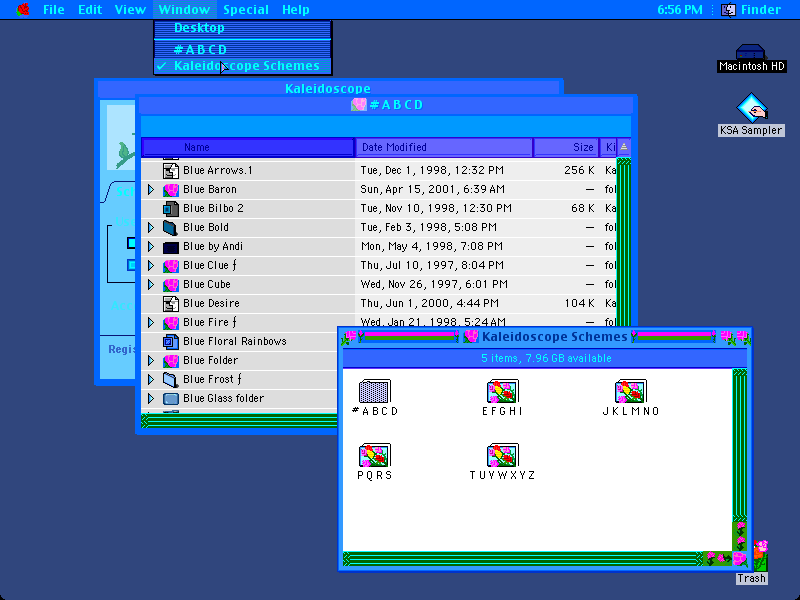This screenshot has width=800, height=600.
Task: Sort by the Name column header
Action: click(248, 147)
